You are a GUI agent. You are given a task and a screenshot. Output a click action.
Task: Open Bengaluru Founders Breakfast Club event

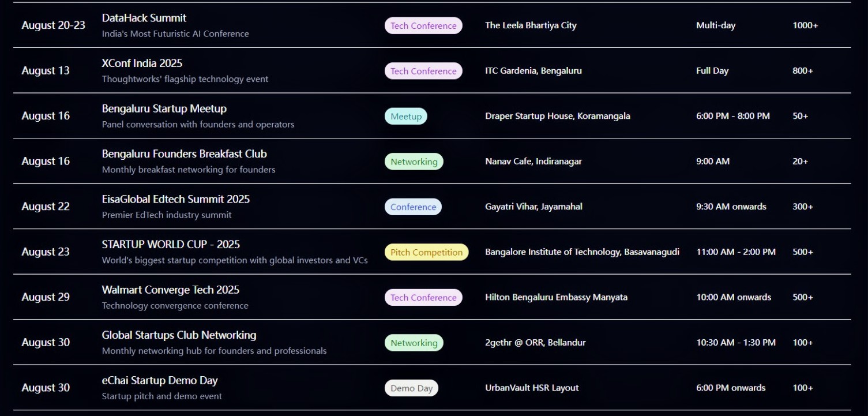pyautogui.click(x=185, y=154)
